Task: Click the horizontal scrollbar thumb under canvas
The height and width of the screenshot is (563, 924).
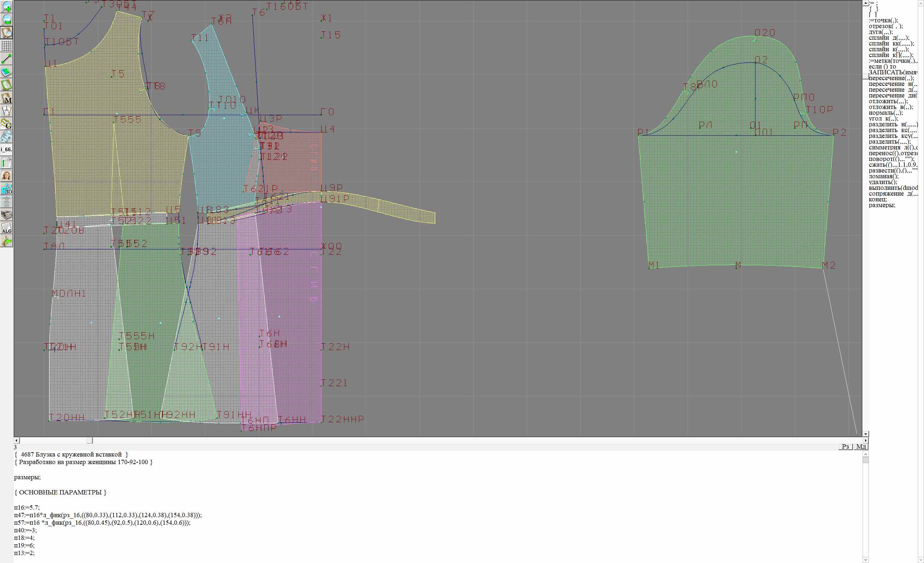Action: pyautogui.click(x=90, y=440)
